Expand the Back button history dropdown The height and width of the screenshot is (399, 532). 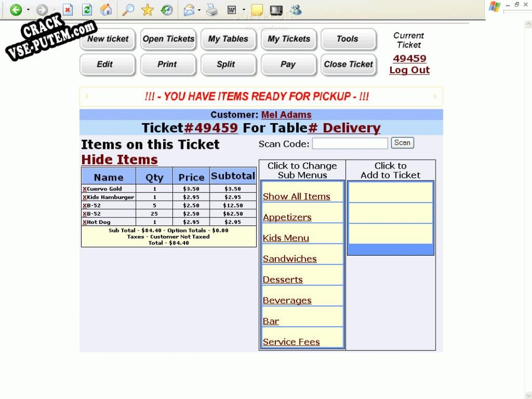click(28, 10)
